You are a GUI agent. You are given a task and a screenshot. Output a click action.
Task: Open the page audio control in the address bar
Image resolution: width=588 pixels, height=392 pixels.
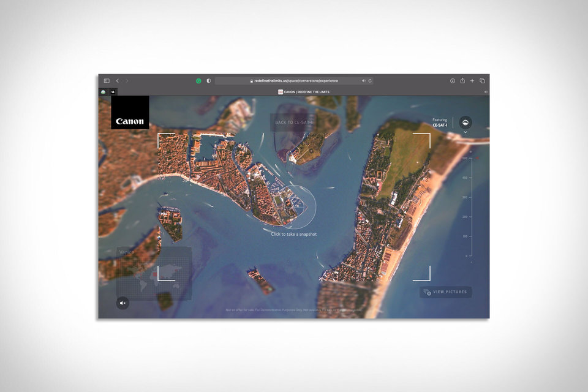(364, 80)
